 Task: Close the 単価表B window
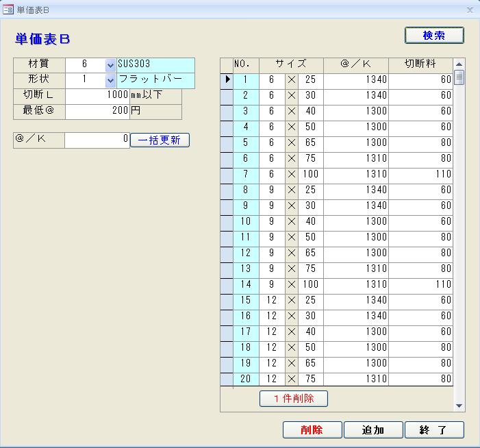pos(470,10)
